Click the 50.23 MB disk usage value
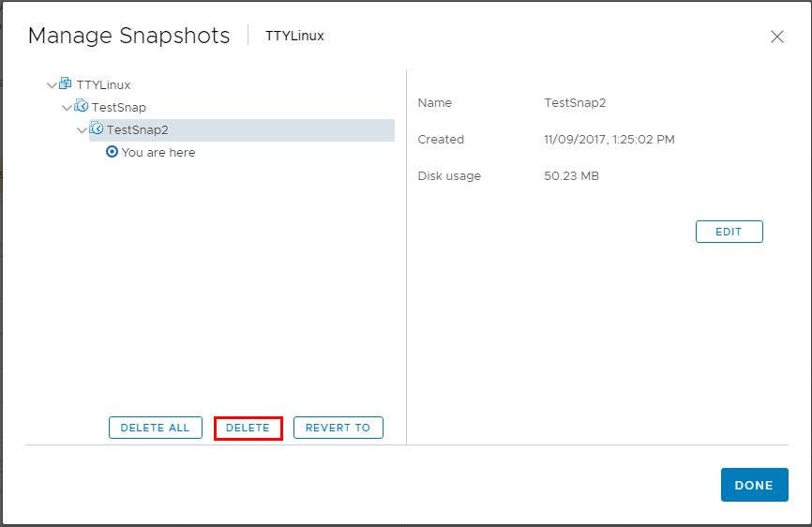812x527 pixels. (571, 176)
